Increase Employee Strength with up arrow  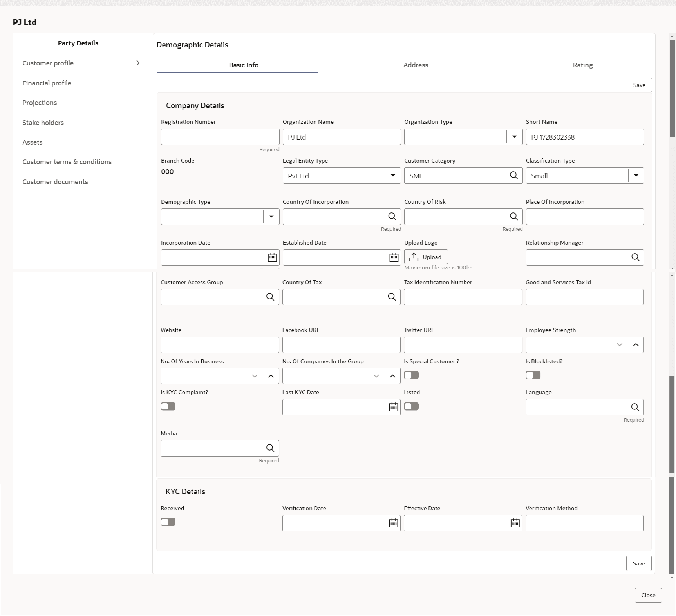pos(636,345)
